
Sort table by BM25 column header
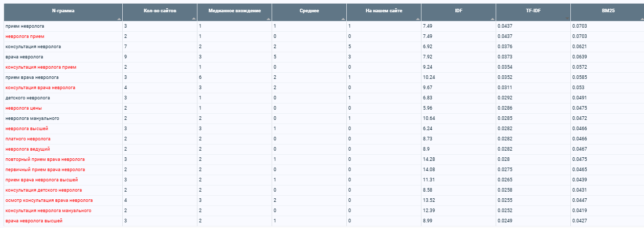pyautogui.click(x=607, y=10)
